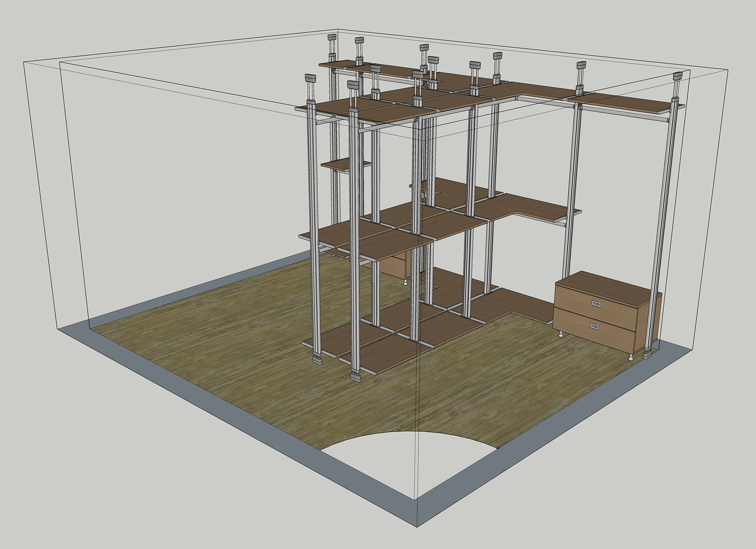Click the far-right pole's ceiling mount cap

[x=677, y=76]
